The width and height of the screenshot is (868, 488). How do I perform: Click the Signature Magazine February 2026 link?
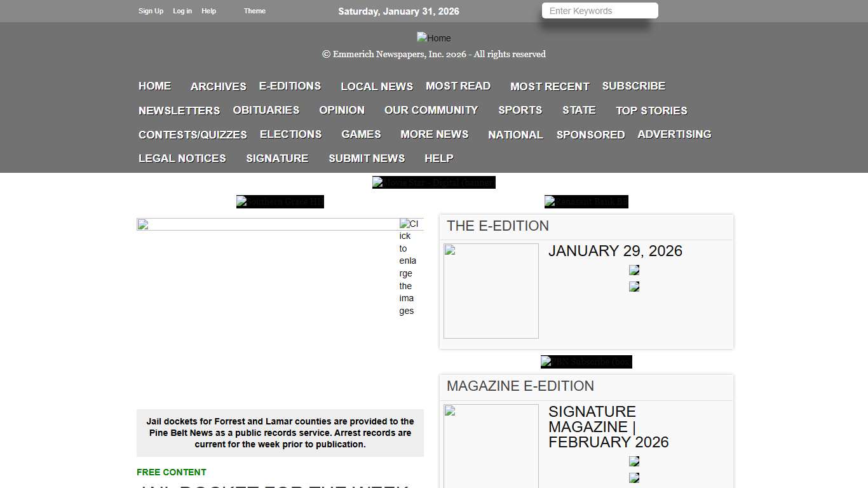click(608, 426)
